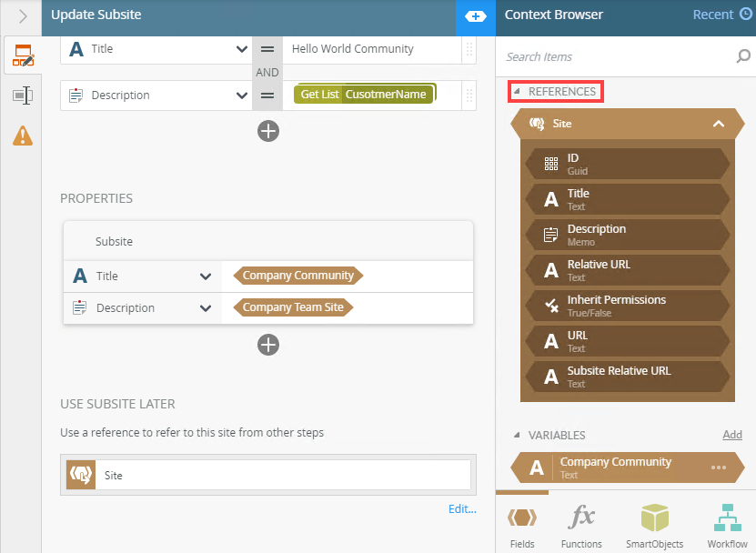Click the Site reference icon in Use Subsite Later
Image resolution: width=756 pixels, height=553 pixels.
click(81, 475)
